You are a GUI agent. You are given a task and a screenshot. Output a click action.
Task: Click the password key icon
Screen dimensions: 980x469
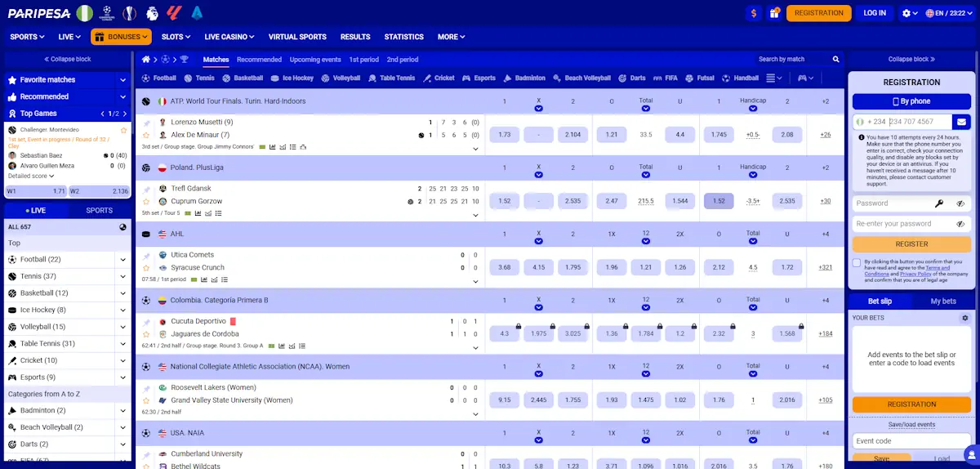click(939, 203)
